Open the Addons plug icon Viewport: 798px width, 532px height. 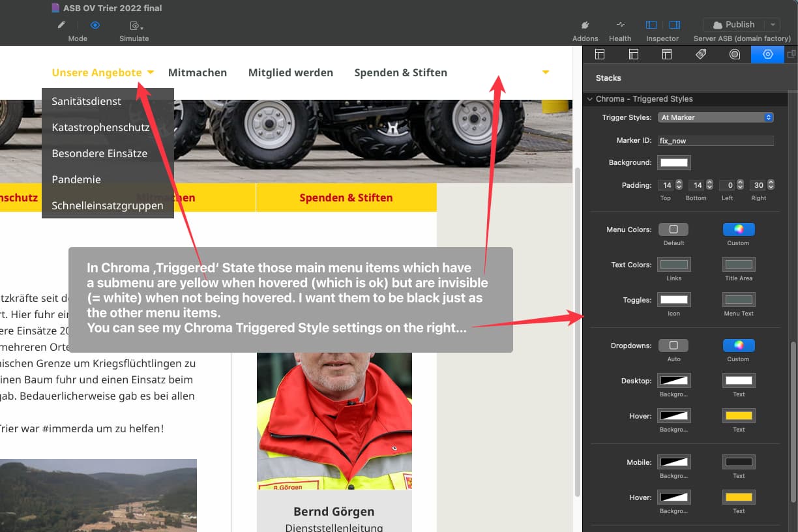click(x=585, y=25)
